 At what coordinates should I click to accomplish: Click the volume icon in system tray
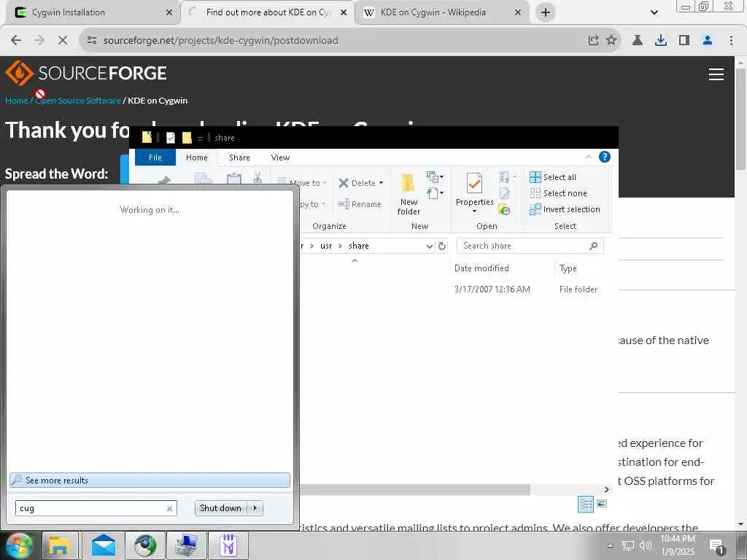[645, 545]
